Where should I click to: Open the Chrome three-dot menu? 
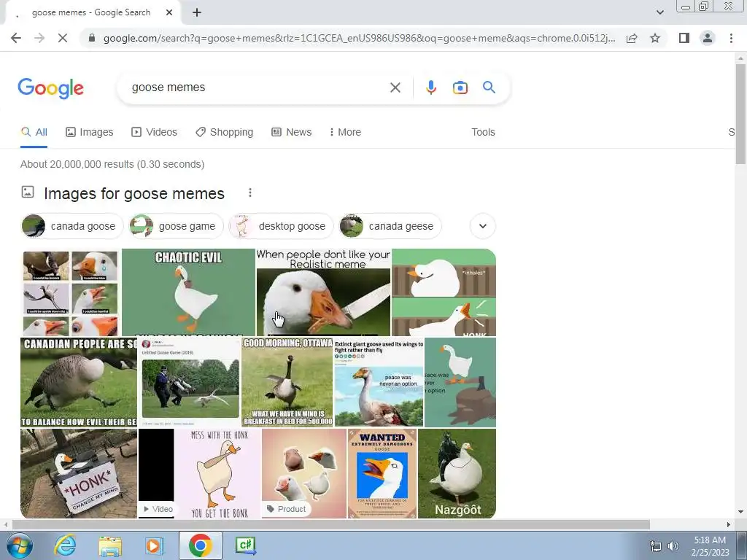731,38
